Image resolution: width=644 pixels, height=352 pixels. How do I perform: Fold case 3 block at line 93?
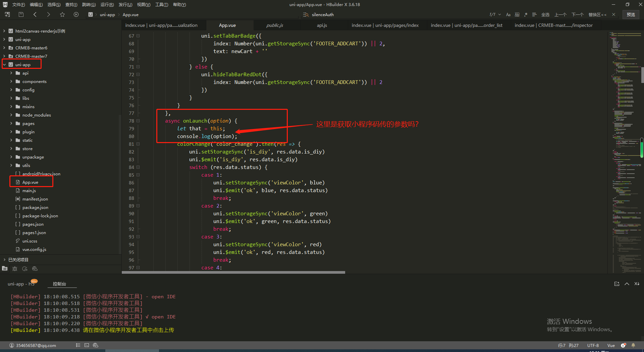click(138, 236)
